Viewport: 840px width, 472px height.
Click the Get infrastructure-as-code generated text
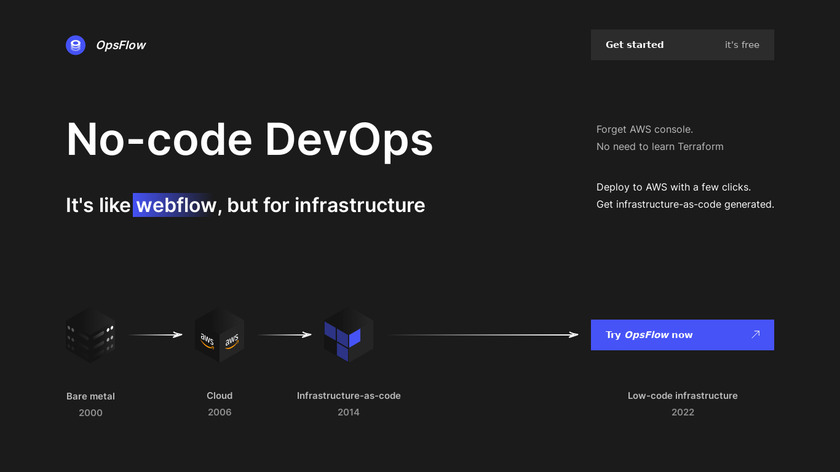pyautogui.click(x=685, y=204)
